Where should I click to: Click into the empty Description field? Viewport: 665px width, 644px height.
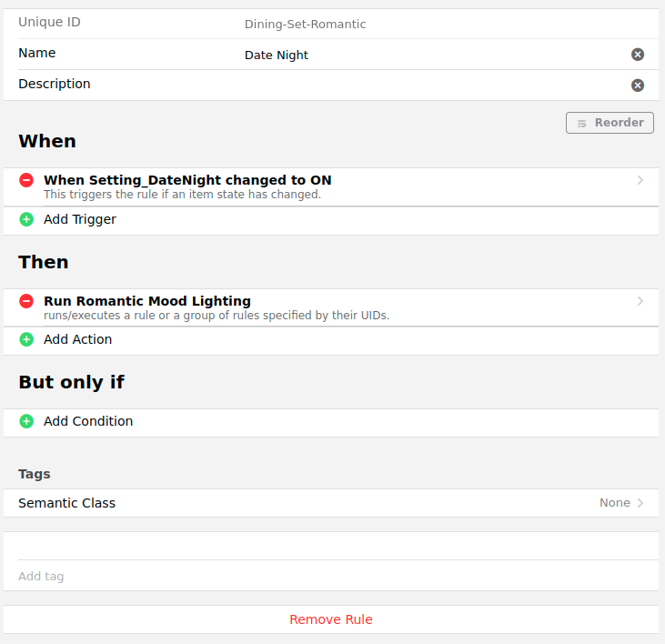tap(428, 86)
